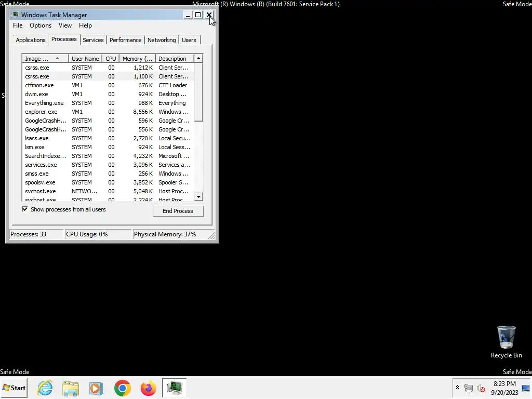Open the Options menu

pyautogui.click(x=41, y=25)
